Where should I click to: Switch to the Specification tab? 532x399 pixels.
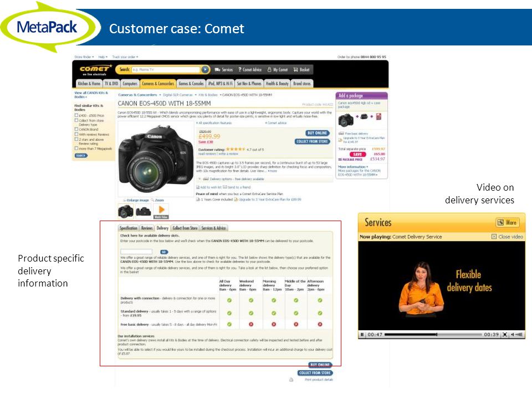coord(128,228)
